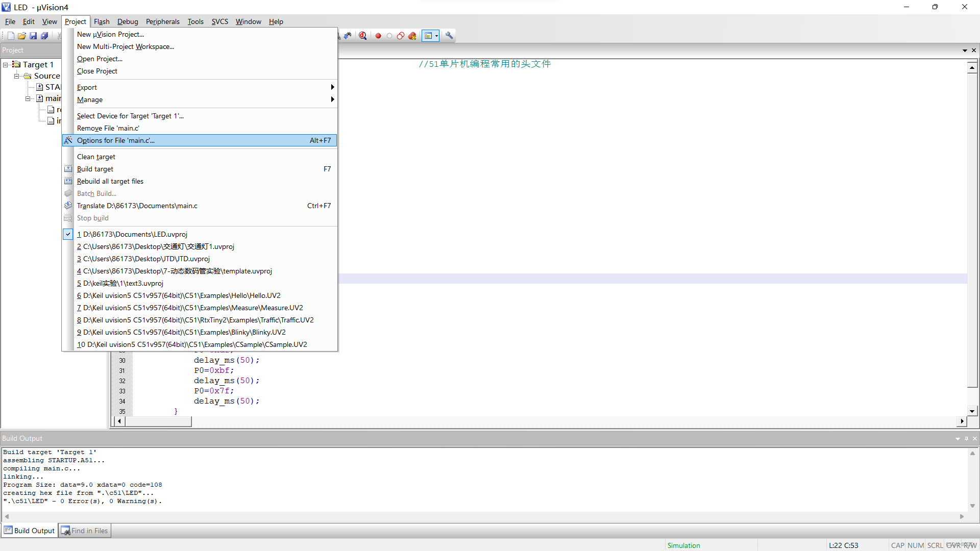This screenshot has width=980, height=551.
Task: Insert a breakpoint using the red dot icon
Action: [x=378, y=36]
